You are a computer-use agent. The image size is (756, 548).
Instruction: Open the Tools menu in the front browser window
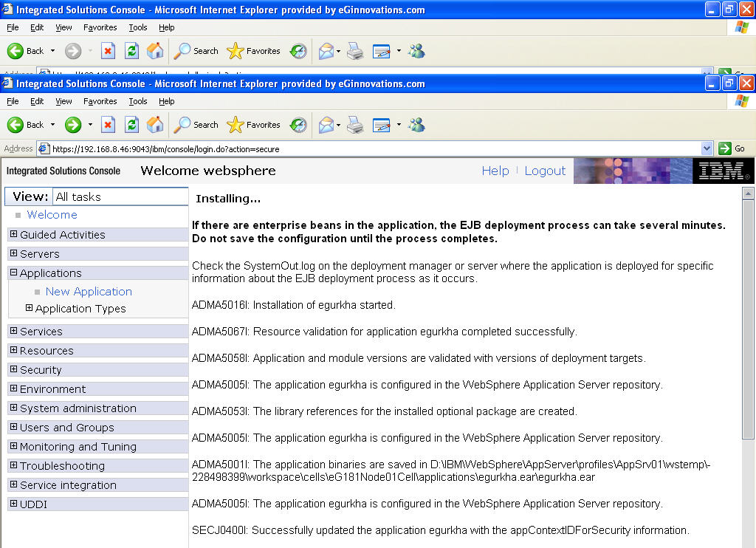pyautogui.click(x=138, y=101)
